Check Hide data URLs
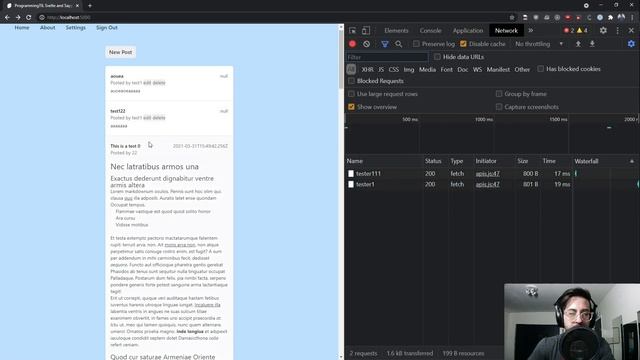Viewport: 640px width, 360px height. coord(437,57)
